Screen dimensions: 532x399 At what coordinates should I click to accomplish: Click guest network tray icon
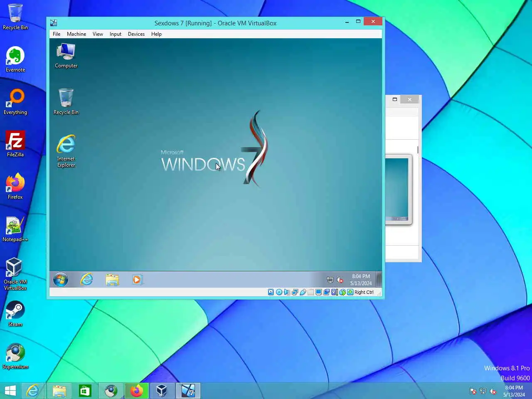pyautogui.click(x=330, y=280)
